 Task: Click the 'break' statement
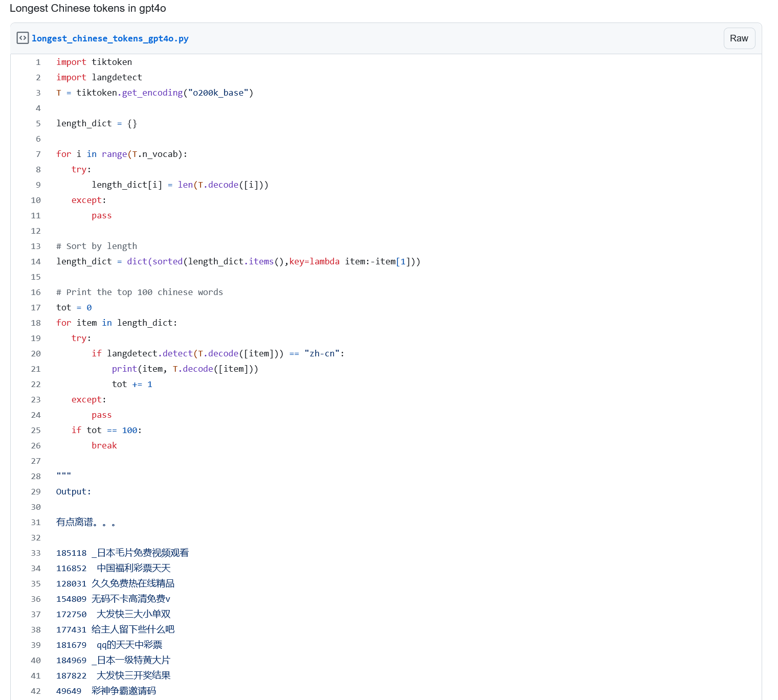point(104,445)
